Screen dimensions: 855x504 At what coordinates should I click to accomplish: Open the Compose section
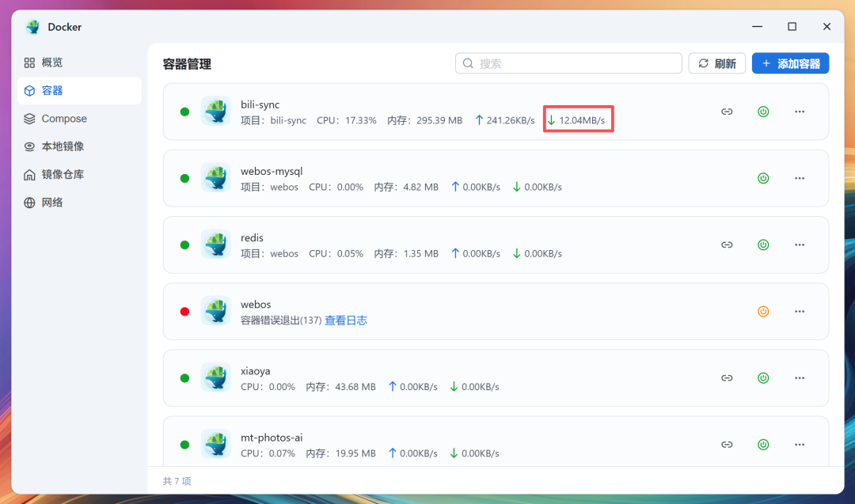(x=79, y=119)
